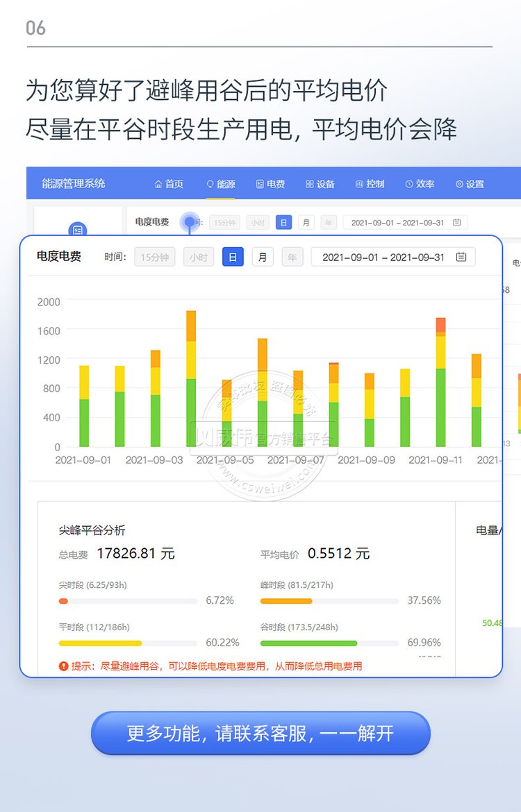Image resolution: width=521 pixels, height=812 pixels.
Task: Open the enlarged 2021-09-01 – 2021-09-31 date range picker
Action: pos(383,257)
